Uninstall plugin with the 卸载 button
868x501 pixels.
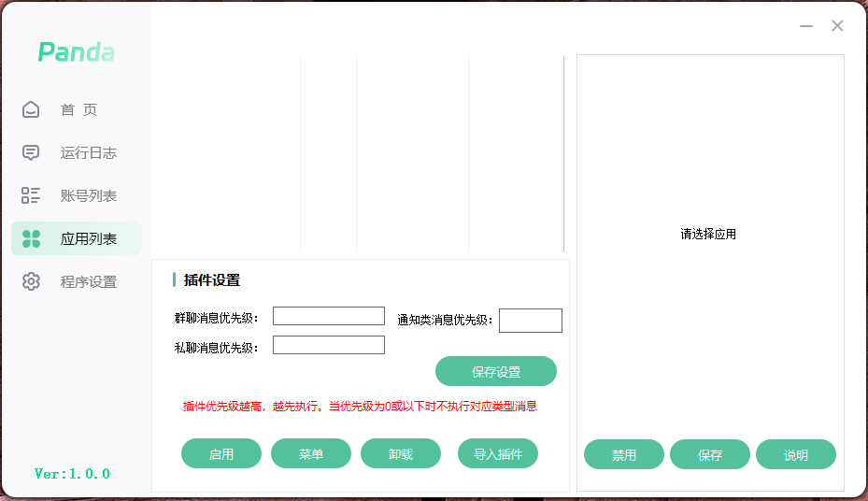pyautogui.click(x=401, y=454)
